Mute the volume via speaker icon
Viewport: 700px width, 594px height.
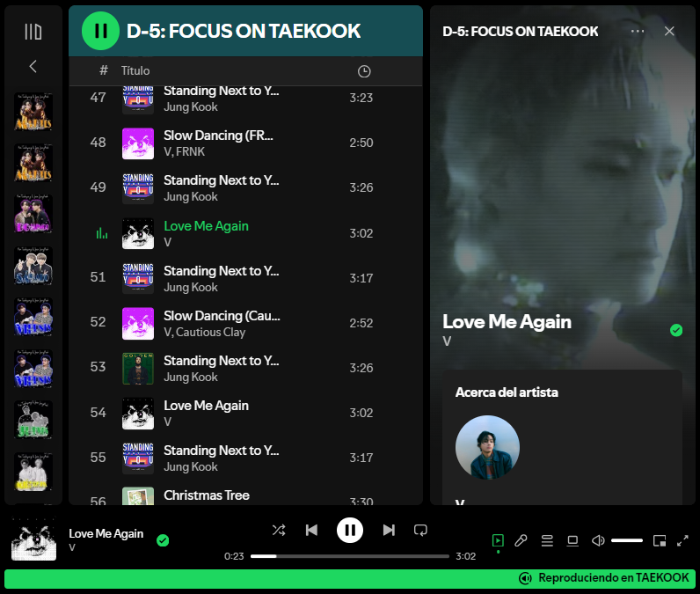tap(598, 541)
